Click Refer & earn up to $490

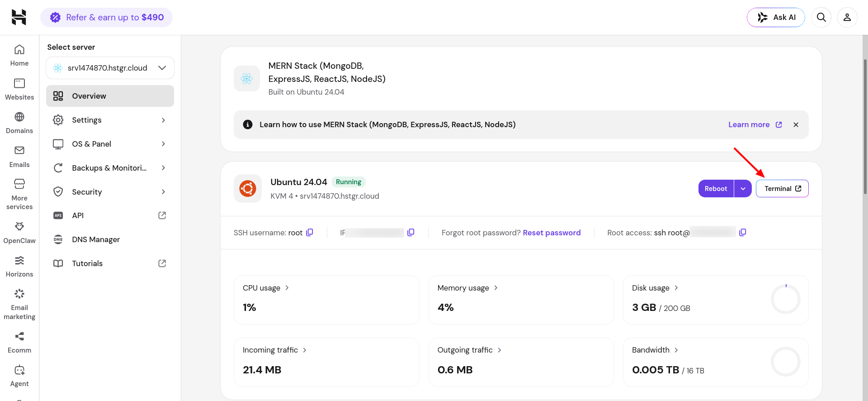[x=107, y=17]
